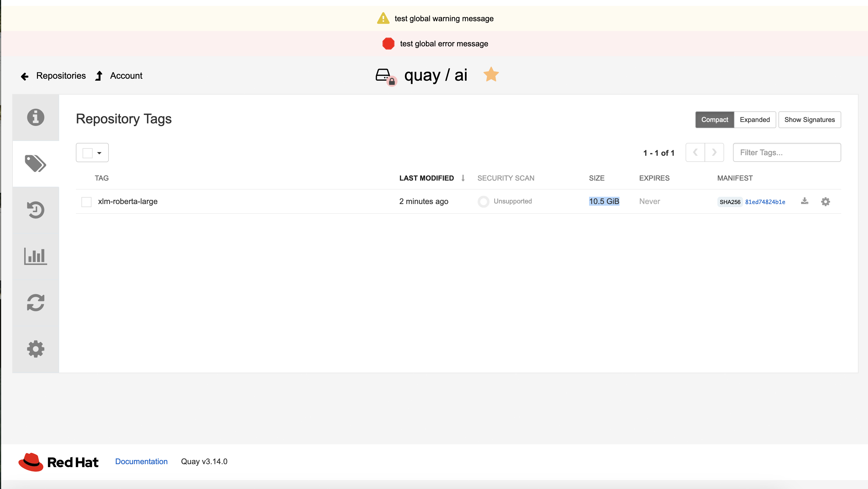Image resolution: width=868 pixels, height=489 pixels.
Task: Open the repository Information sidebar tab
Action: click(x=36, y=117)
